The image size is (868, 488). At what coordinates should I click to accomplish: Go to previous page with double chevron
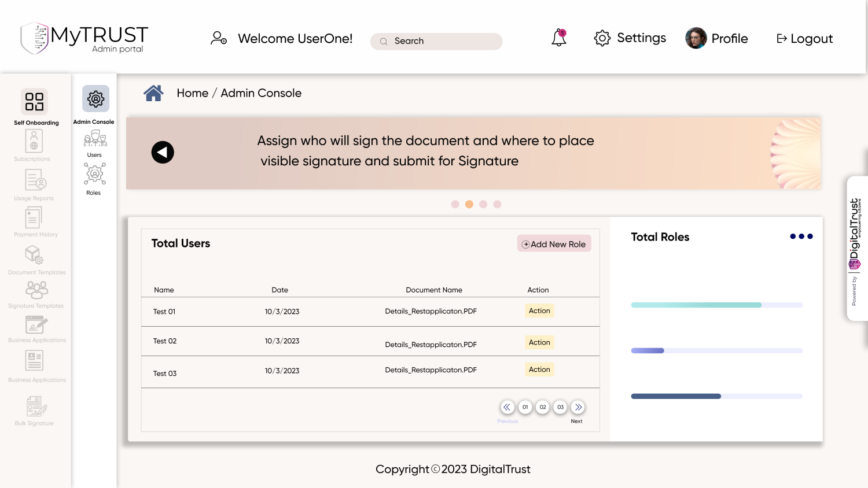pyautogui.click(x=507, y=407)
